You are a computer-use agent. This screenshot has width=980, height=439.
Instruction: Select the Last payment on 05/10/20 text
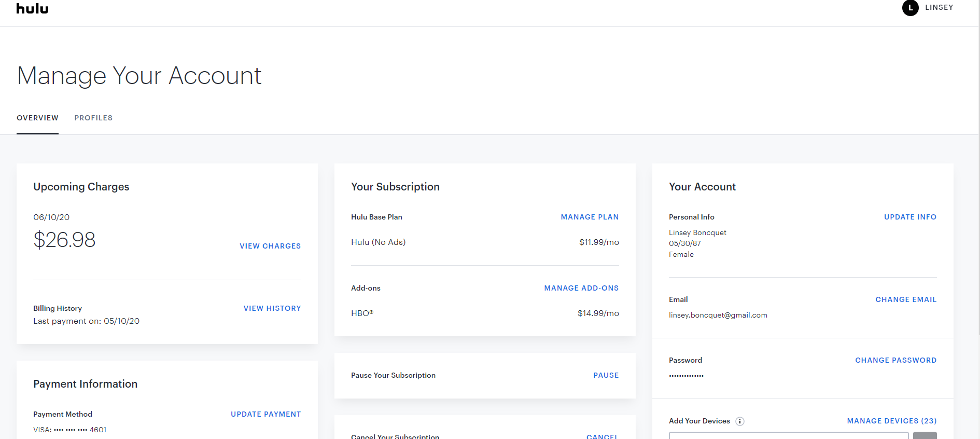pyautogui.click(x=87, y=321)
